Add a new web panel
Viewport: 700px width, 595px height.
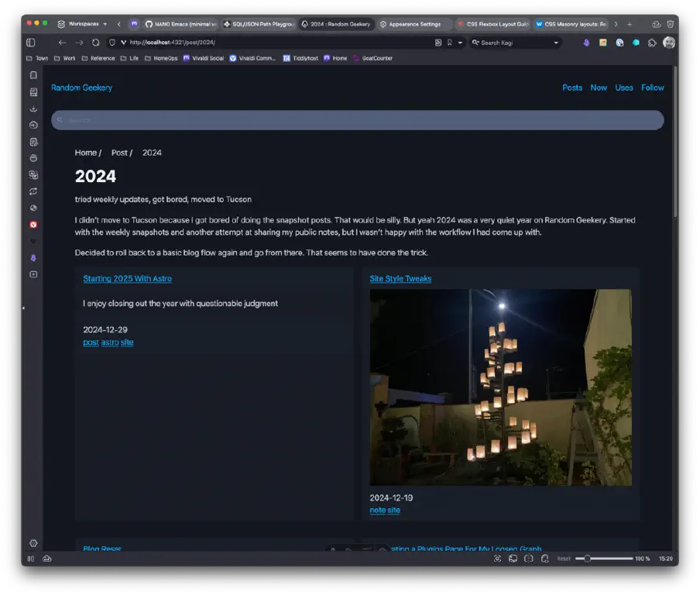33,274
